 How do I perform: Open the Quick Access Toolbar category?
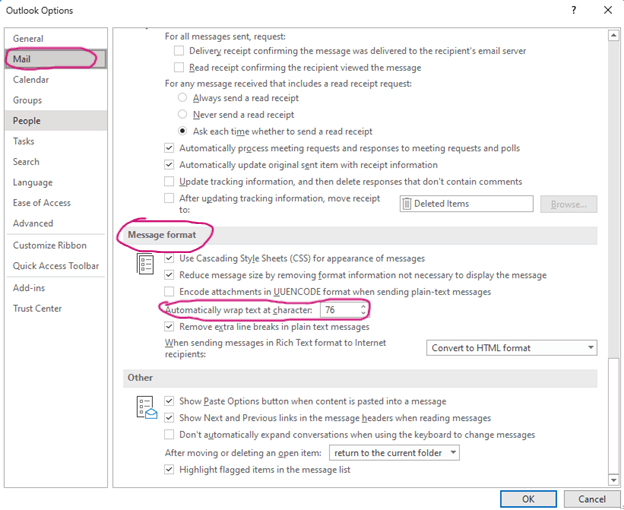point(56,266)
